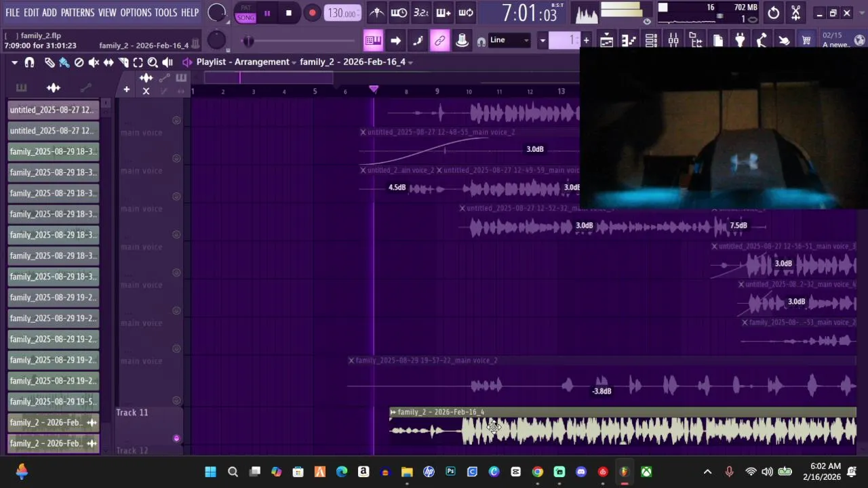Select the Slice tool
This screenshot has width=868, height=488.
[123, 62]
